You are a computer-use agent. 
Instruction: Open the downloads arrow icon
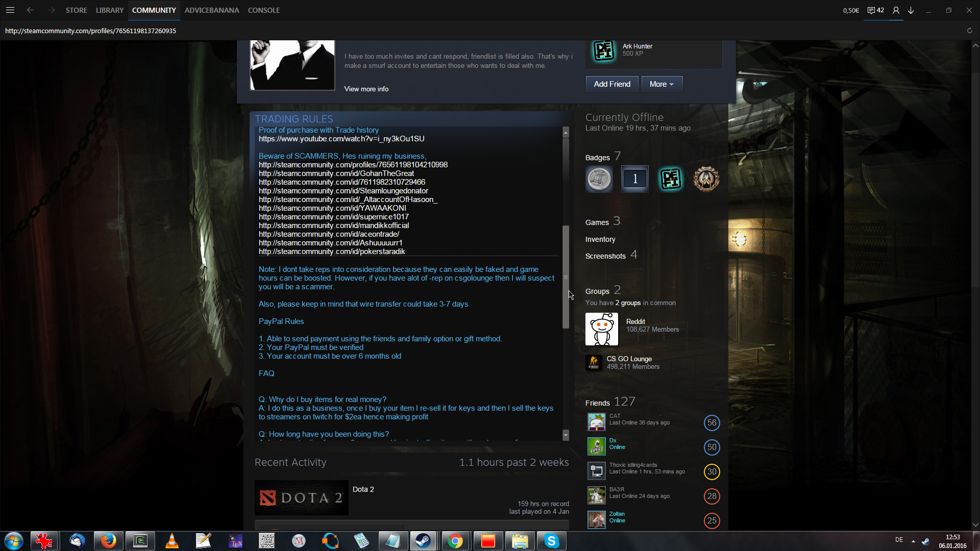coord(911,10)
